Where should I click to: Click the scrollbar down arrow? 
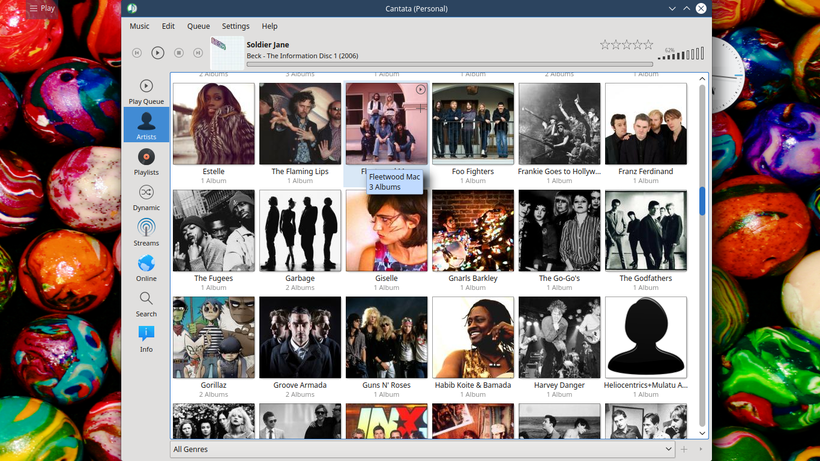(702, 433)
